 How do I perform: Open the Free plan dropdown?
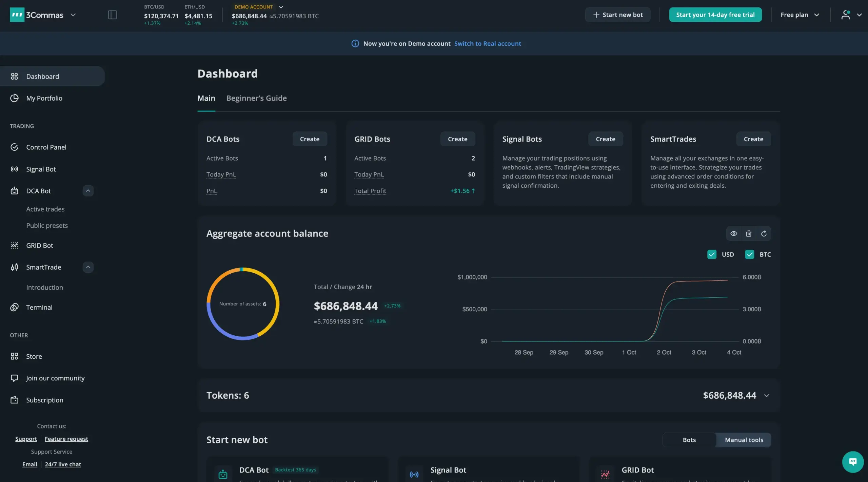click(x=800, y=15)
